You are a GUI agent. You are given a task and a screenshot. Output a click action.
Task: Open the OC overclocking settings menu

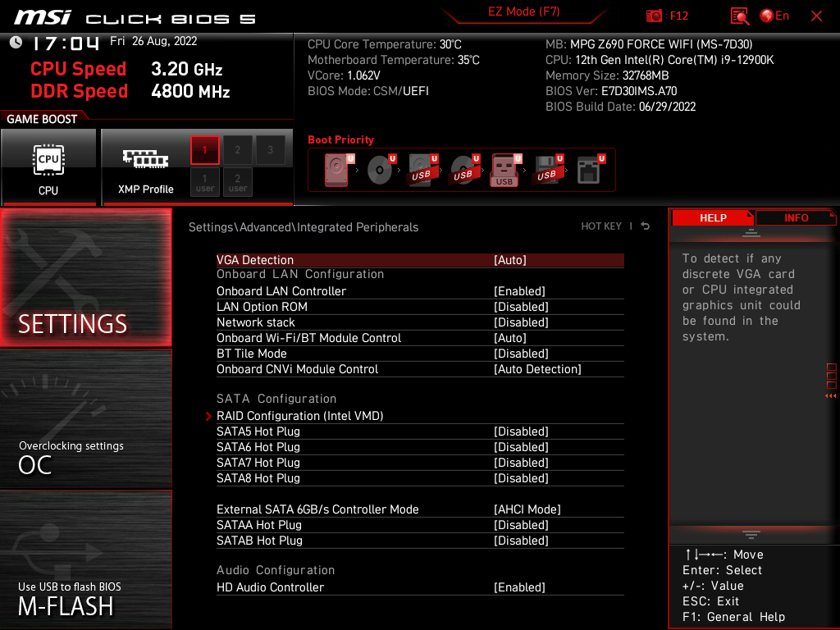(85, 419)
